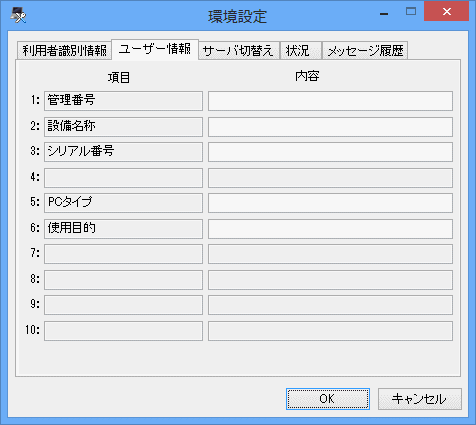Viewport: 476px width, 425px height.
Task: Open the 状況 tab
Action: click(300, 51)
